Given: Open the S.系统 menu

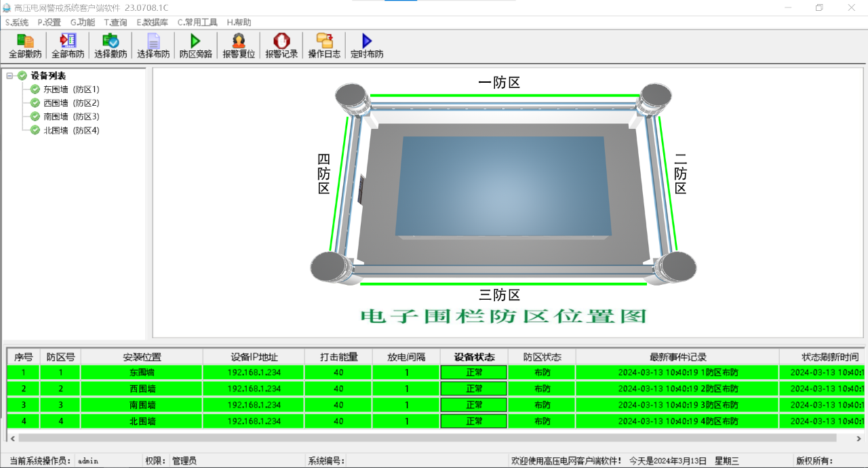Looking at the screenshot, I should coord(17,22).
